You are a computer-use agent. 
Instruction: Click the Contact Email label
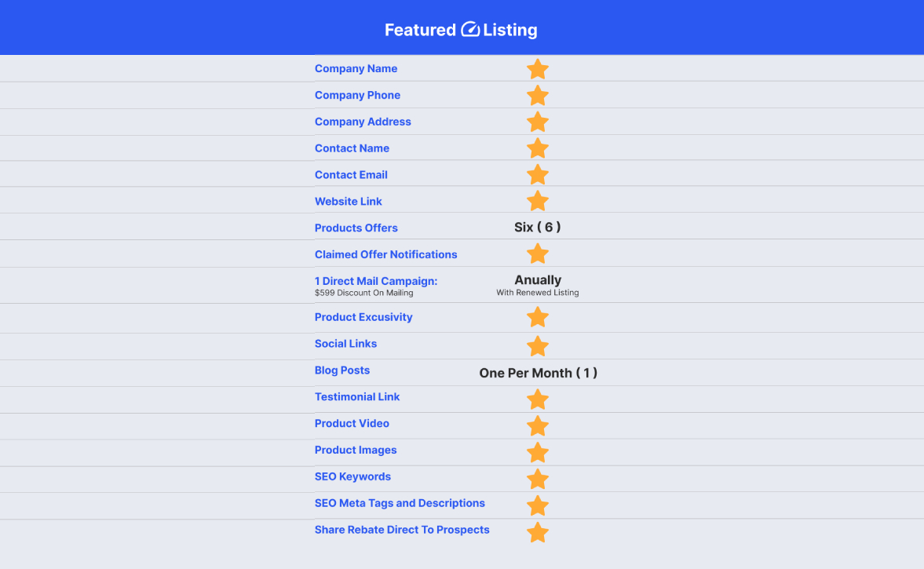pos(351,175)
